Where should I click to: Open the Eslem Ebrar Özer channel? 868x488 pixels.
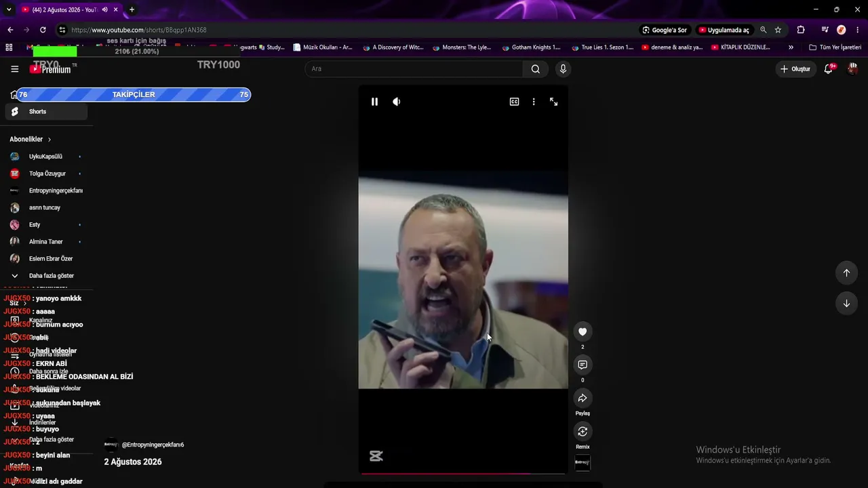pyautogui.click(x=46, y=258)
